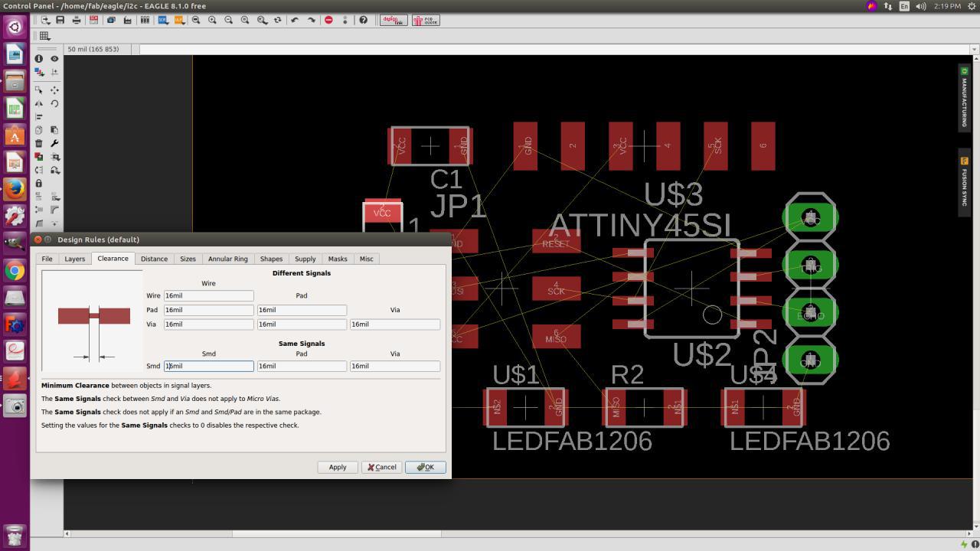This screenshot has width=980, height=551.
Task: Switch to the Annular Ring tab
Action: click(x=228, y=259)
